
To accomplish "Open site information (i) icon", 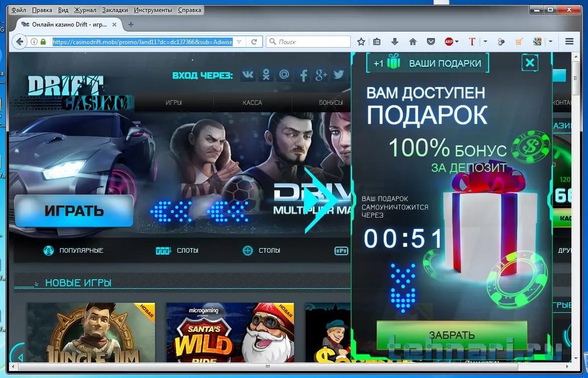I will [x=34, y=42].
